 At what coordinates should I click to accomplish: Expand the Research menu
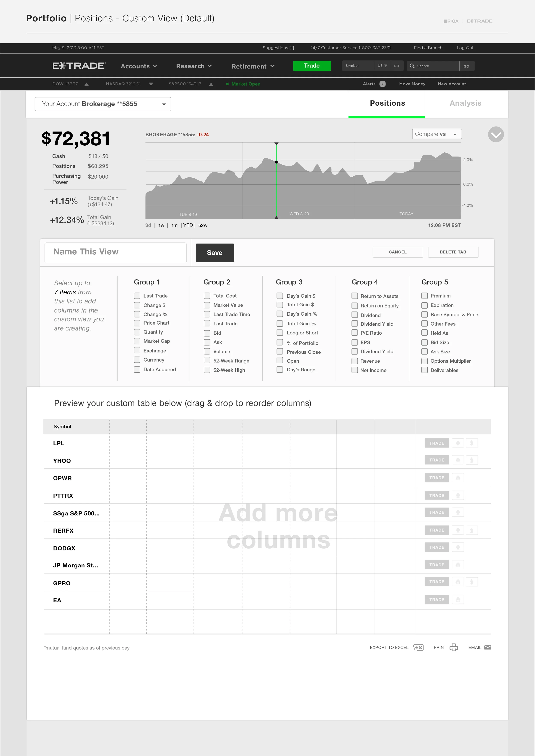[x=194, y=66]
